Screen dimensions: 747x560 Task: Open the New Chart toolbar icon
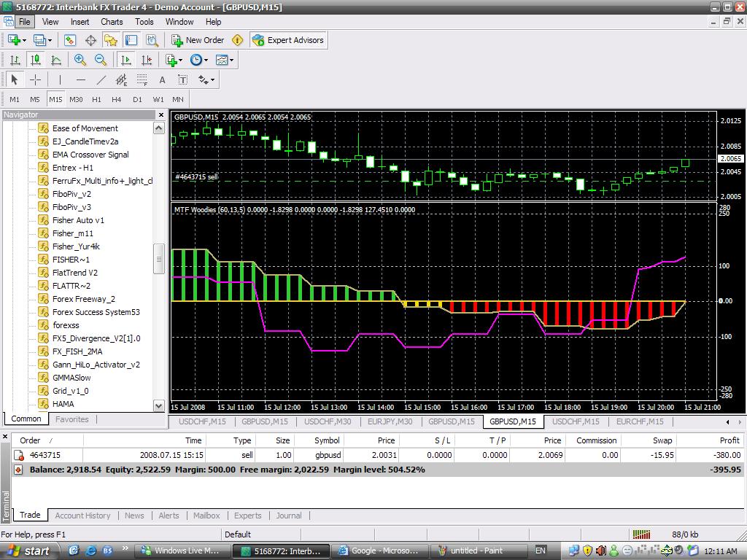click(14, 41)
